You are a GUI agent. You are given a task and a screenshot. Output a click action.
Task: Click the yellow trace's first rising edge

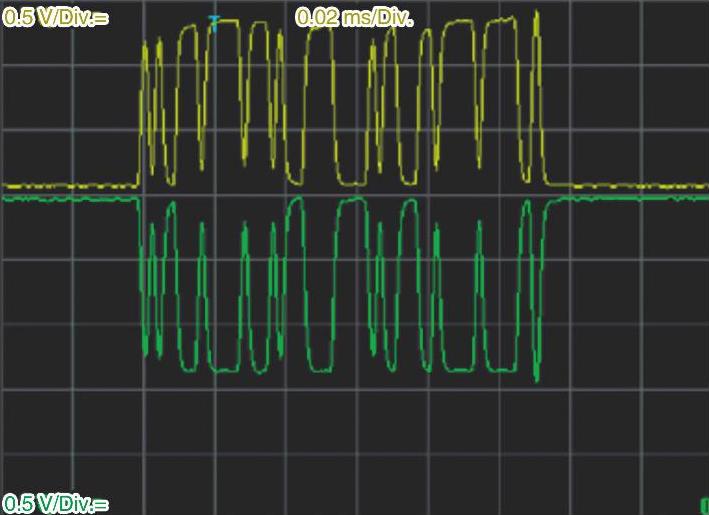click(x=139, y=120)
